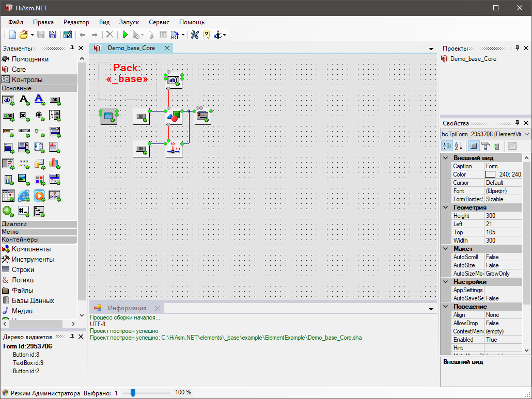Open the hcTplForm element selector dropdown

pos(526,134)
